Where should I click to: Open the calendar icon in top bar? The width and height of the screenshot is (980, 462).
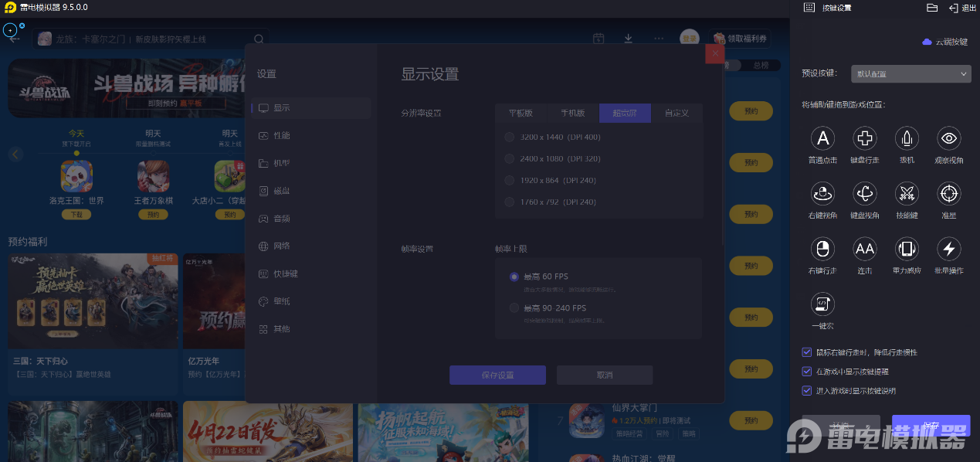point(599,39)
